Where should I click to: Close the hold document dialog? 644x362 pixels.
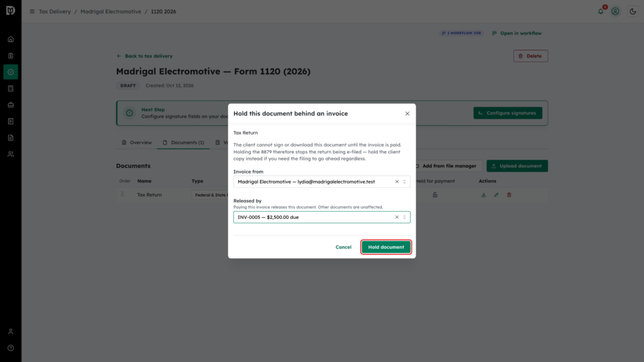408,114
